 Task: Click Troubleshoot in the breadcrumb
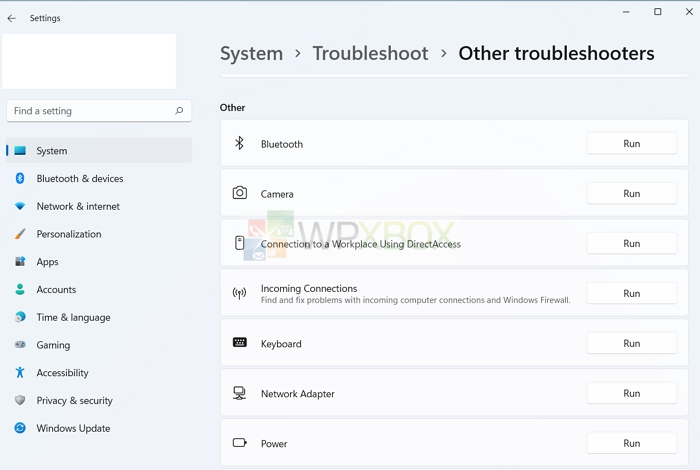pos(370,54)
